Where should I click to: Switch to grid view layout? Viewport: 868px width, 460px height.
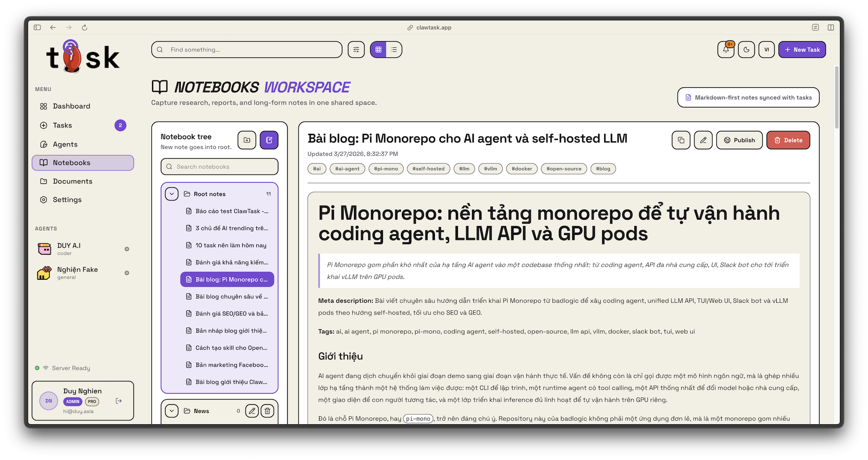(378, 50)
